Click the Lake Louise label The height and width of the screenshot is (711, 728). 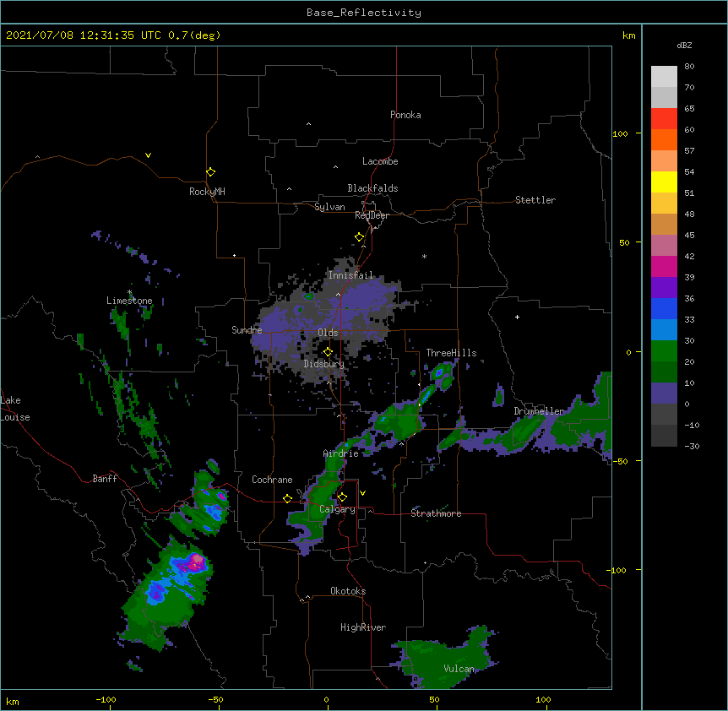click(15, 409)
